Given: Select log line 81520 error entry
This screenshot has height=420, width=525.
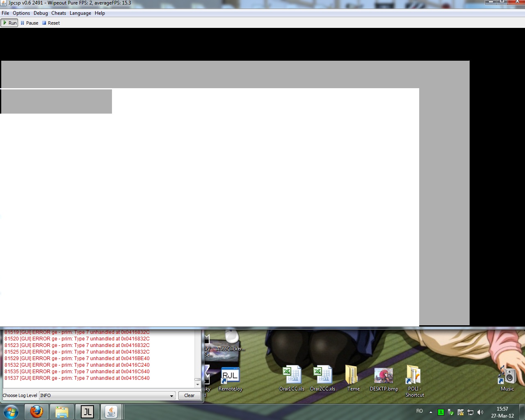Looking at the screenshot, I should point(77,339).
